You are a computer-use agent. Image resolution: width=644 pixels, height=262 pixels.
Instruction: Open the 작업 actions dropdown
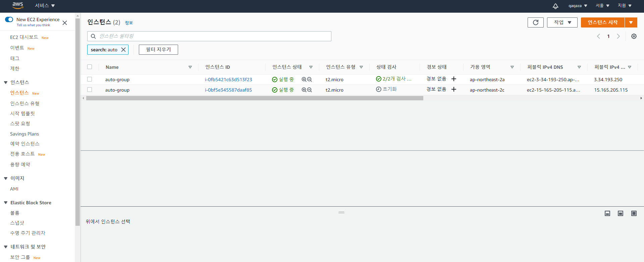pos(562,22)
